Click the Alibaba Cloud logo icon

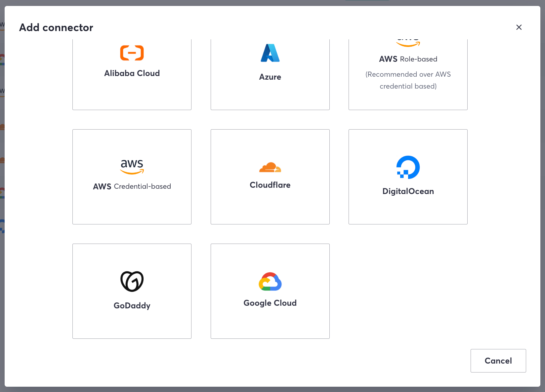(x=132, y=53)
